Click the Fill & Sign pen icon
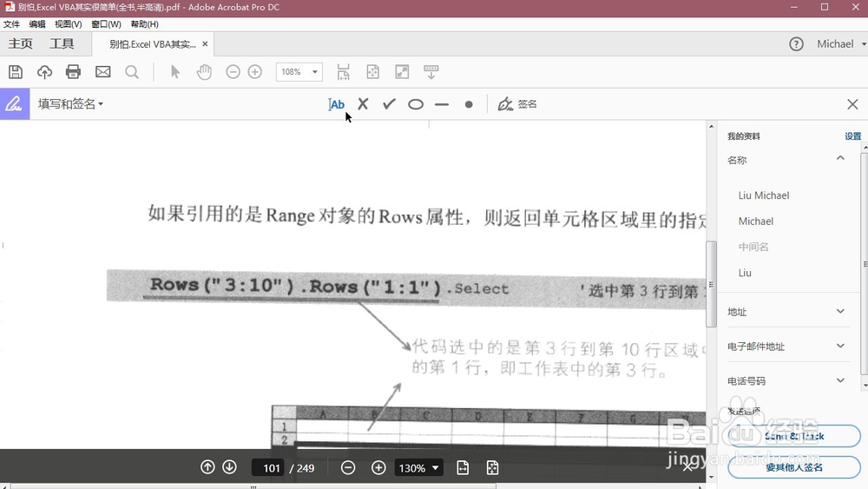 pyautogui.click(x=15, y=104)
